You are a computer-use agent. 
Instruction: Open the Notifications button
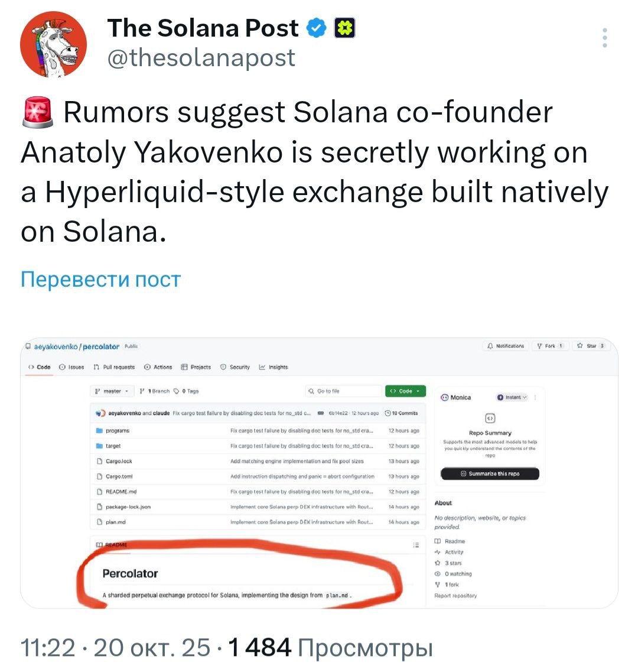(506, 346)
